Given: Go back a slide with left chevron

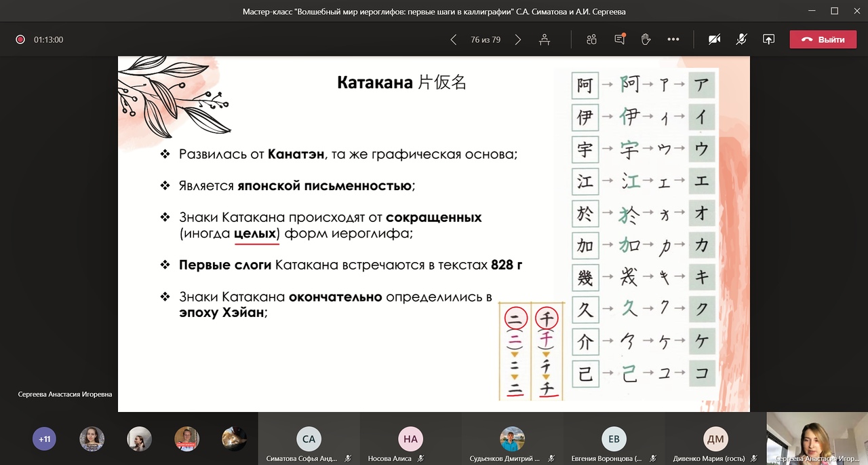Looking at the screenshot, I should [x=454, y=39].
